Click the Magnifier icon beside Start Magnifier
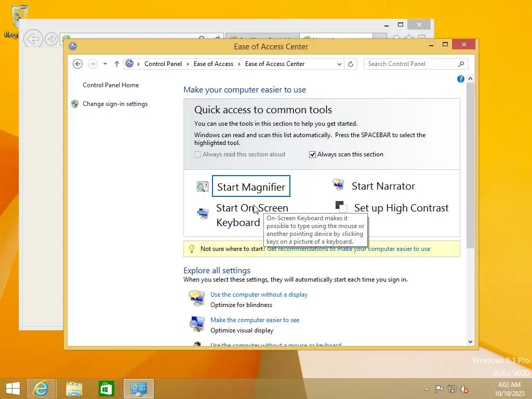The width and height of the screenshot is (532, 399). point(203,187)
